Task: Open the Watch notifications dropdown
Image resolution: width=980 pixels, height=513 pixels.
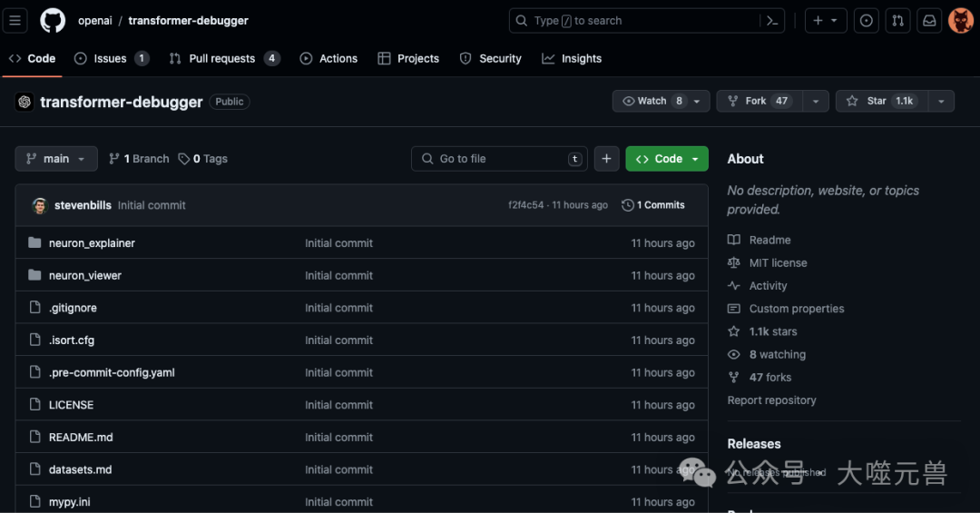Action: pos(661,101)
